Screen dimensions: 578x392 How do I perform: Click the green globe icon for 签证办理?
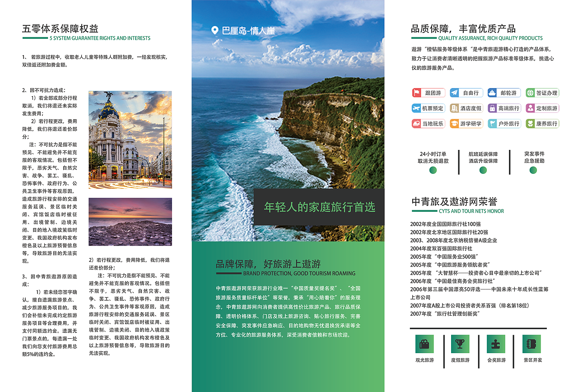(x=530, y=93)
